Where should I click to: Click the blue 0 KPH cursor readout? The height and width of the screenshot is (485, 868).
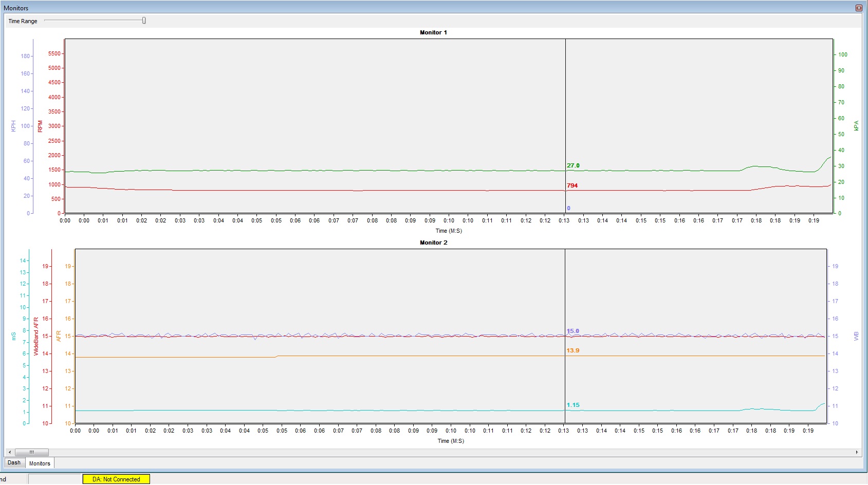pyautogui.click(x=568, y=208)
